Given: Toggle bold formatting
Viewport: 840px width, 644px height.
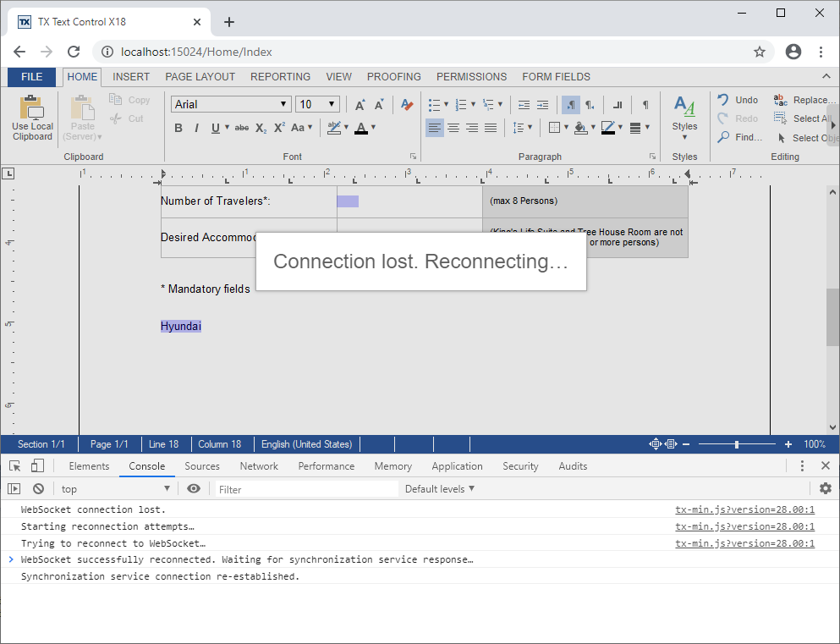Looking at the screenshot, I should (178, 128).
